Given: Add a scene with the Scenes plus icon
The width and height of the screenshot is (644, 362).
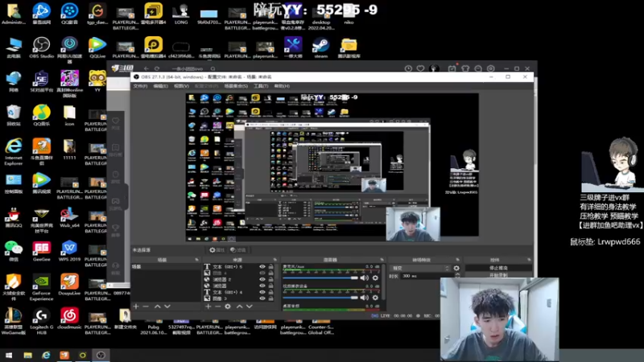Looking at the screenshot, I should (x=136, y=306).
